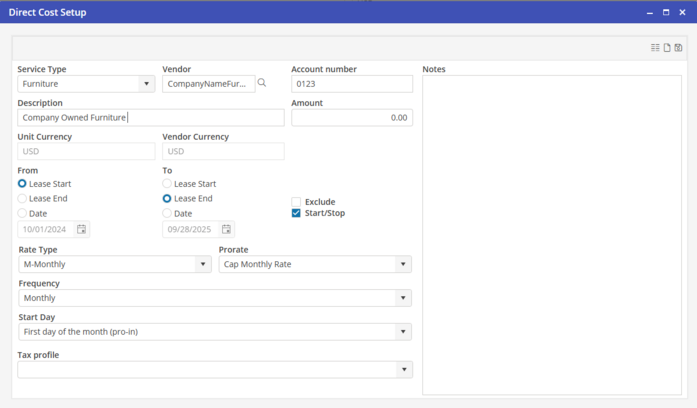Uncheck the Start/Stop checkbox

[x=296, y=213]
